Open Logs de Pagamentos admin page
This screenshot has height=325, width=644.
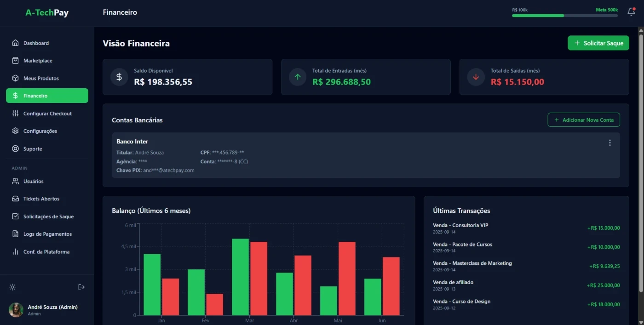tap(47, 234)
